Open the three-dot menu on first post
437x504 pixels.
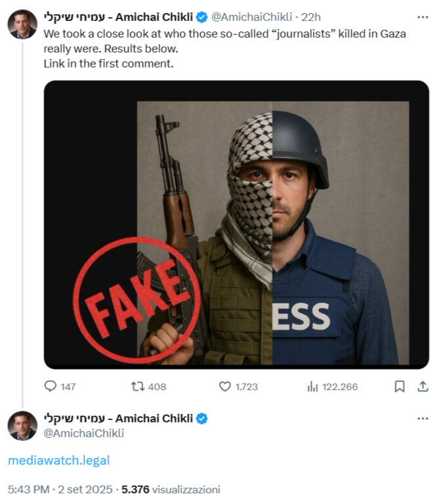(423, 17)
